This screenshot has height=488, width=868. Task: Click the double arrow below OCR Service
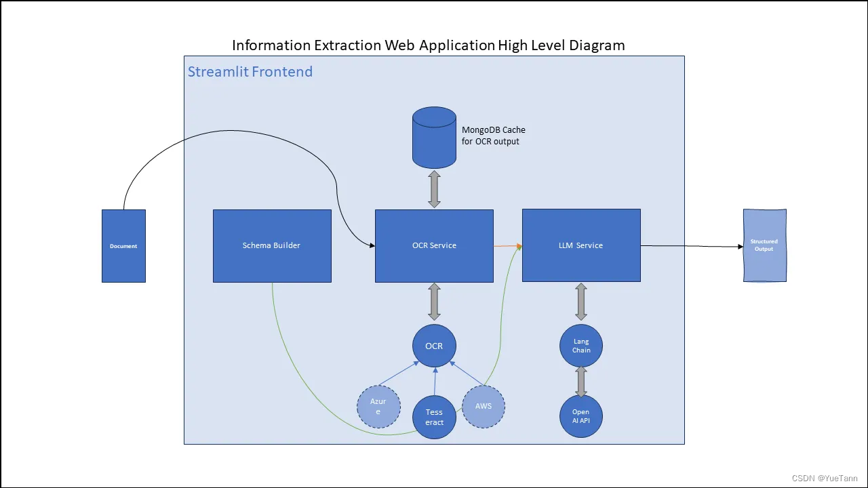click(434, 302)
